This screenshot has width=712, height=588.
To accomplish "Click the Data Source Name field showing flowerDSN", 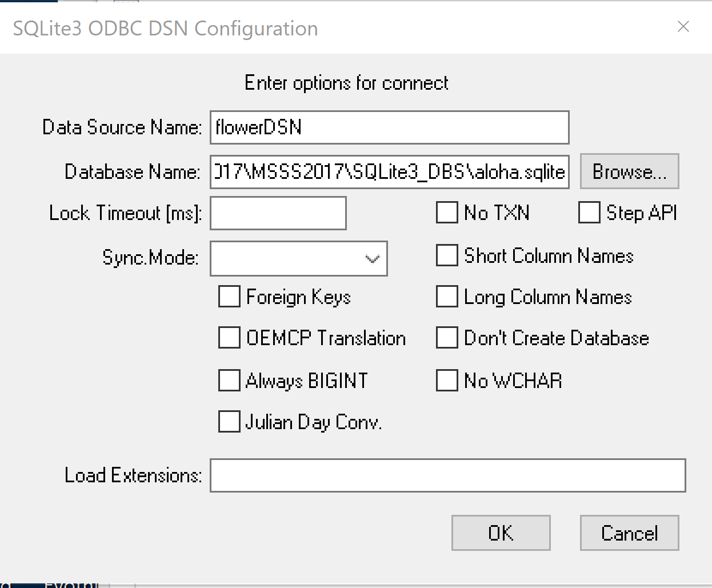I will [x=390, y=127].
